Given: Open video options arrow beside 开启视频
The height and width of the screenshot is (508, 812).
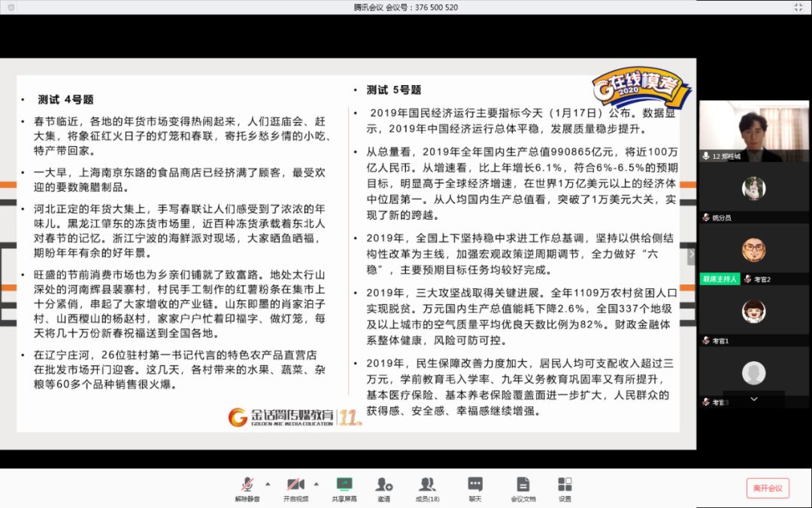Looking at the screenshot, I should (316, 484).
